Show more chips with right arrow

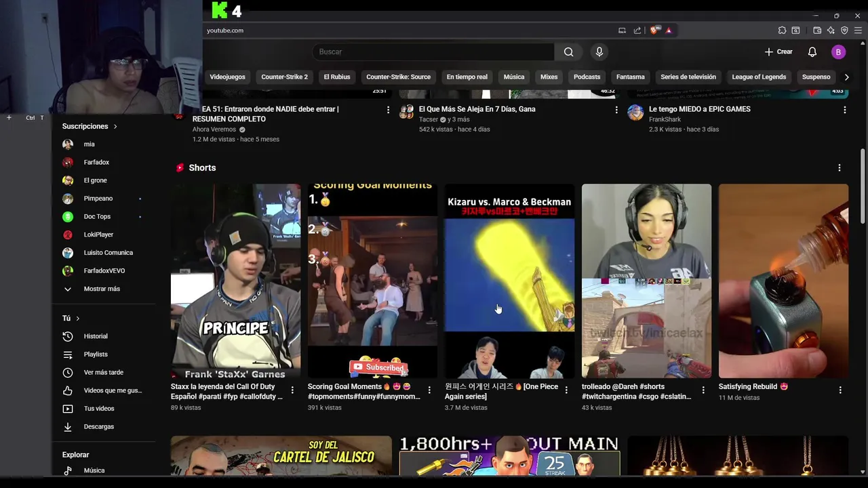846,77
